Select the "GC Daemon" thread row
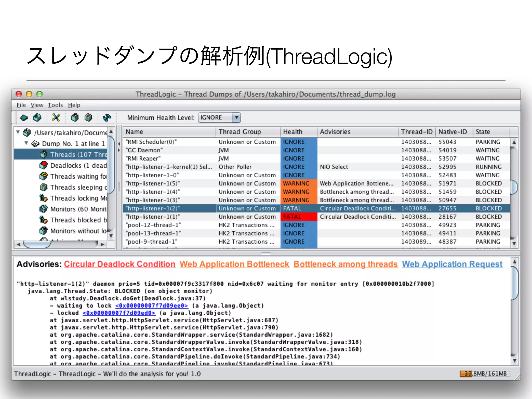The image size is (532, 399). pos(317,150)
